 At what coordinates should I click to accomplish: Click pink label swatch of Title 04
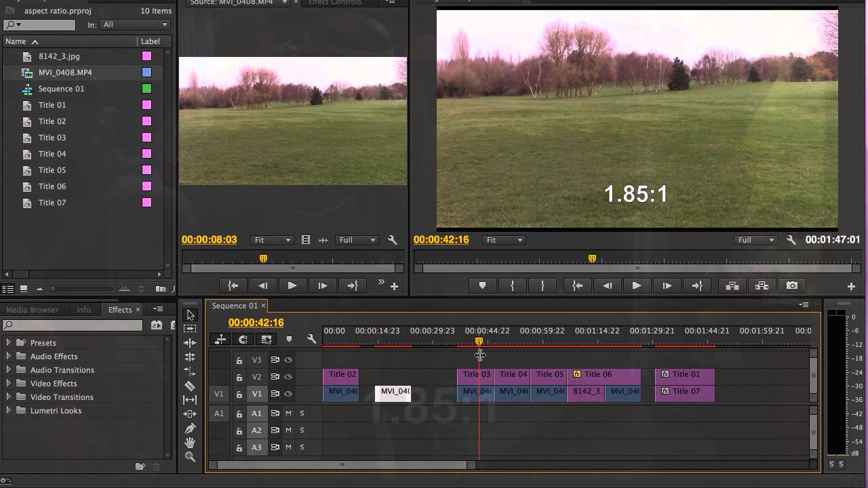146,154
